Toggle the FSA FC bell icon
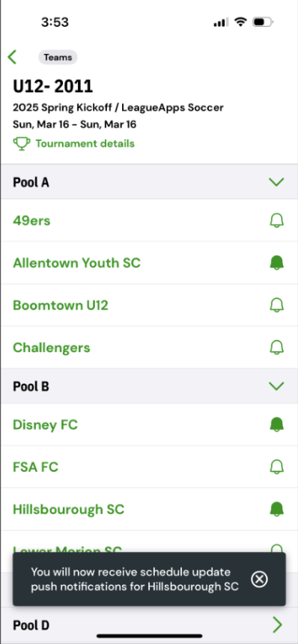This screenshot has height=644, width=298. [276, 467]
